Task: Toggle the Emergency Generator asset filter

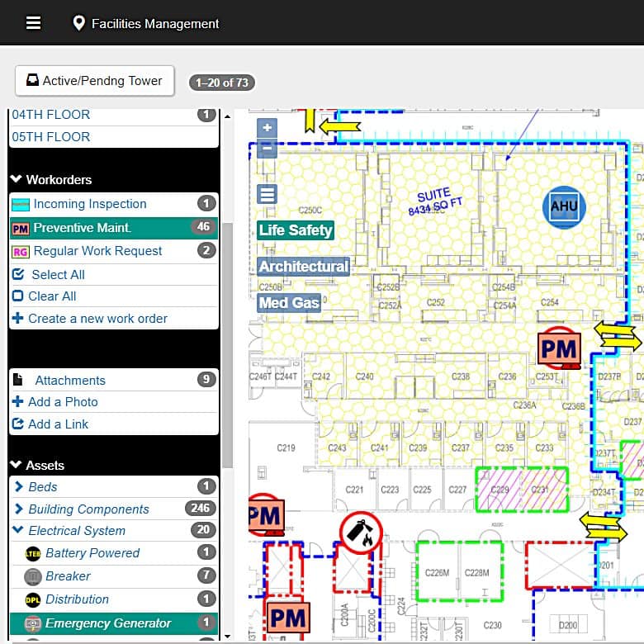Action: click(114, 623)
